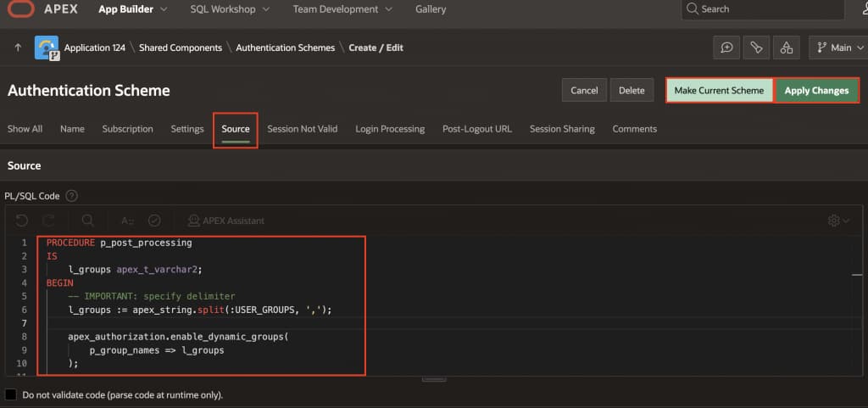Click the validate code checkmark icon
Screen dimensions: 868x408
point(154,221)
